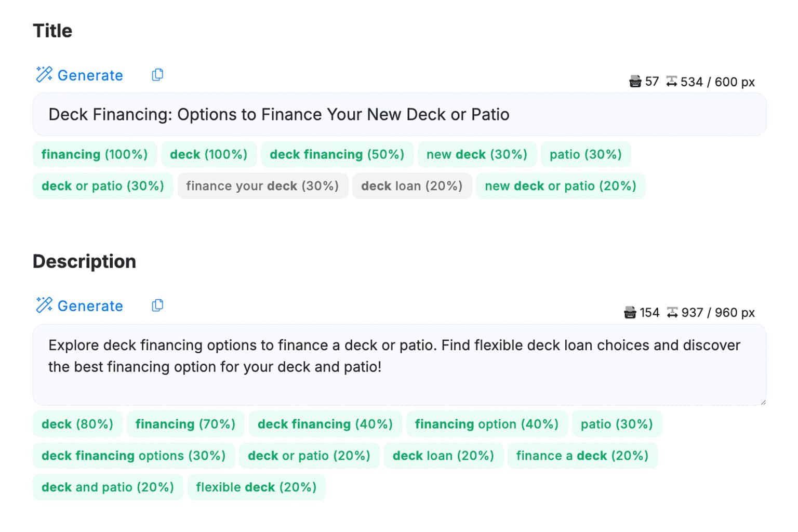Viewport: 798px width, 532px height.
Task: Click the magic wand icon above Description field
Action: pos(44,305)
